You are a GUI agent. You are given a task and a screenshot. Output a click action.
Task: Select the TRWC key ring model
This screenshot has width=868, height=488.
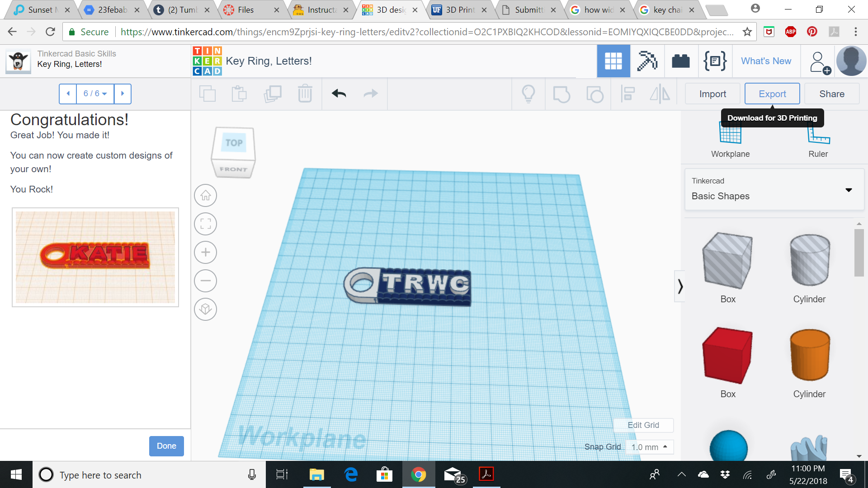(408, 287)
